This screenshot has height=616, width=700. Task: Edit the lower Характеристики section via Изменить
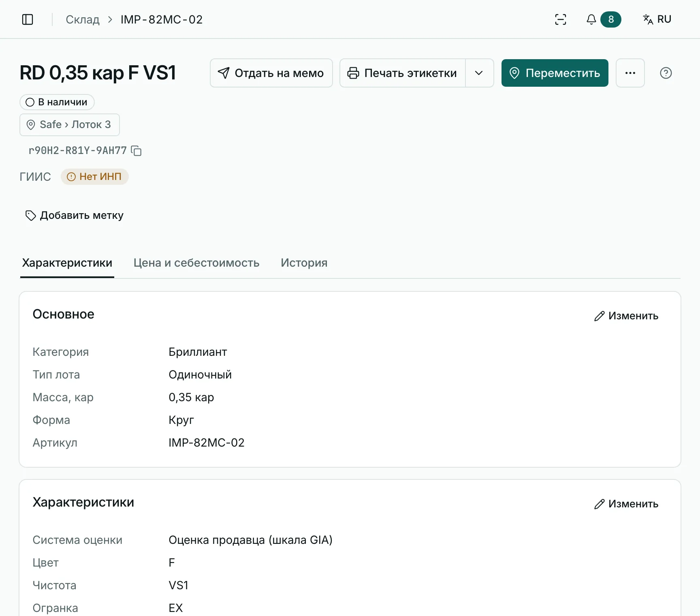coord(626,504)
